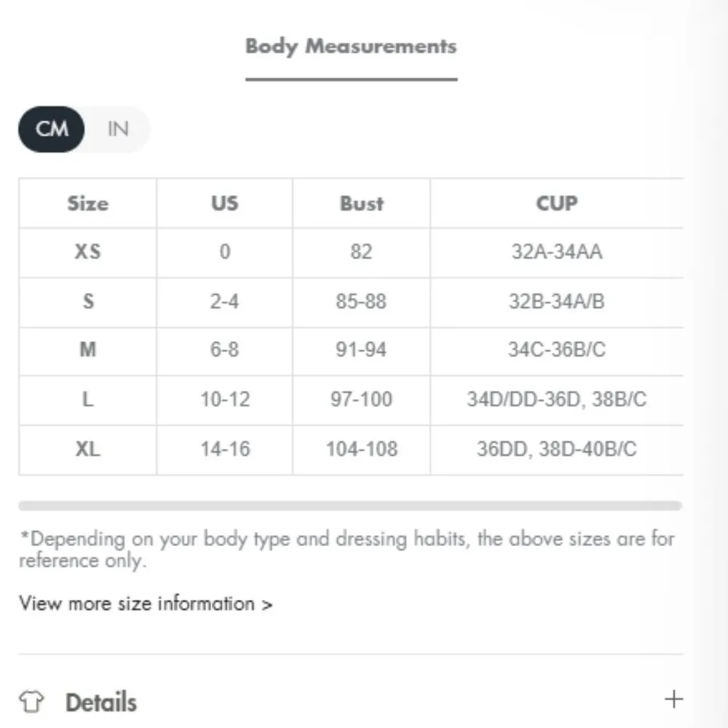
Task: Open View more size information link
Action: [146, 604]
